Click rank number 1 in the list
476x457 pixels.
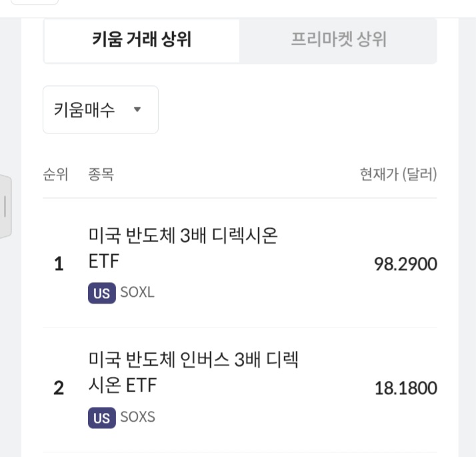tap(59, 264)
